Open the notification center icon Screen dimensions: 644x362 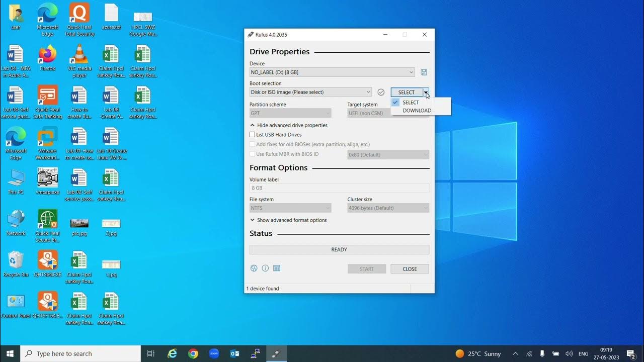631,354
